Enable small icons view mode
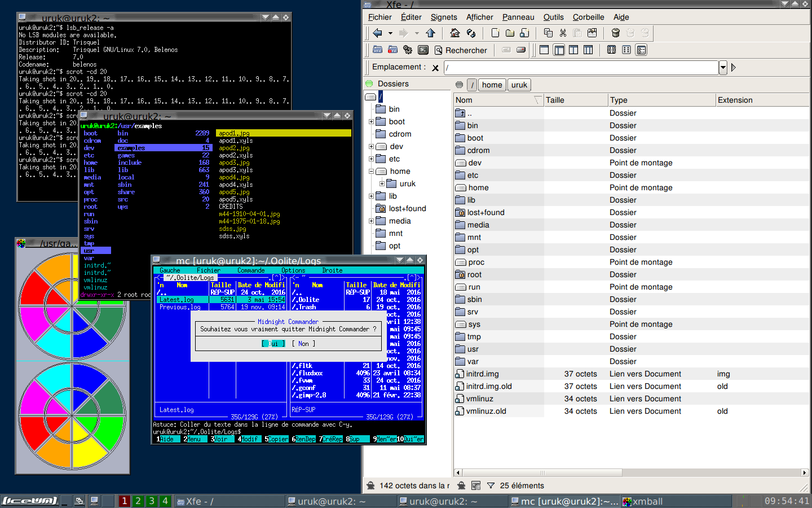The image size is (812, 508). 626,50
